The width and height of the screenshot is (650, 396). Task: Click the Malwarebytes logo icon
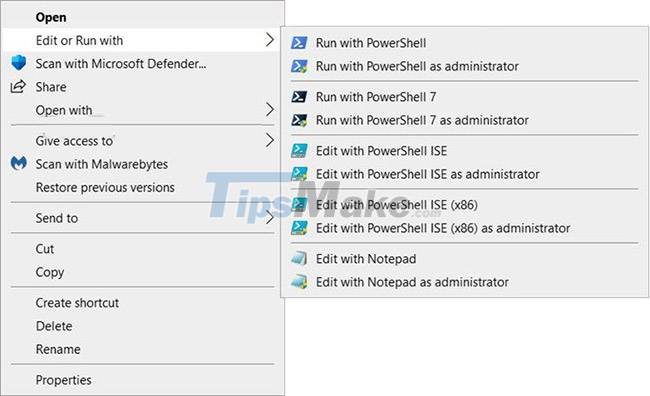click(19, 163)
